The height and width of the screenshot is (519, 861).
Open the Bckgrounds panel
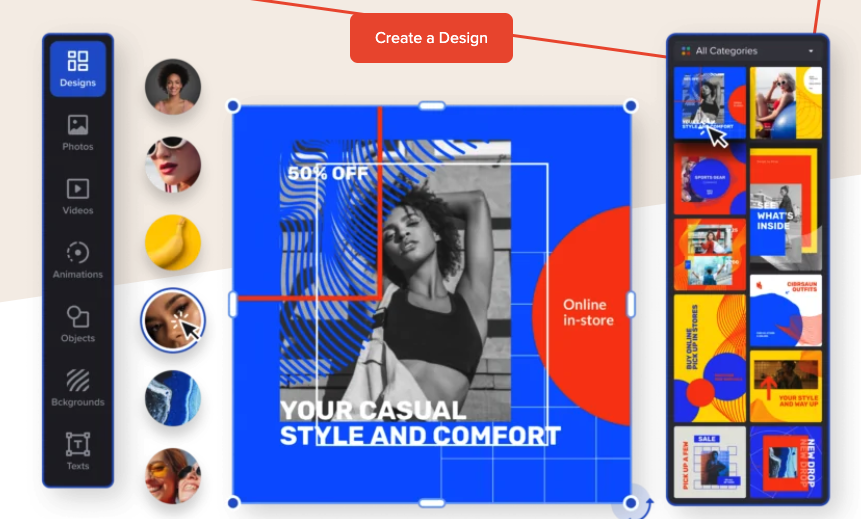pyautogui.click(x=77, y=388)
